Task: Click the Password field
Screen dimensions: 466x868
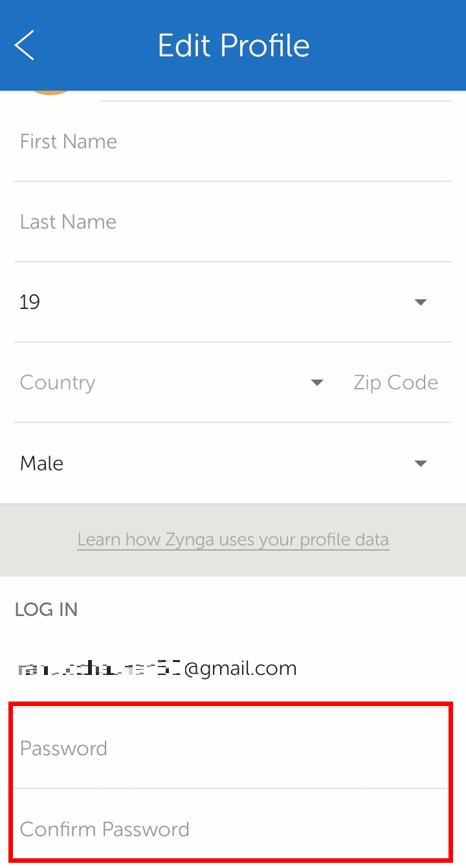Action: click(x=230, y=748)
